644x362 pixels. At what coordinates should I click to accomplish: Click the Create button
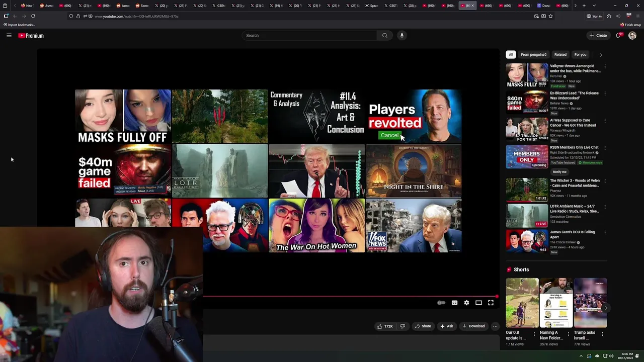[x=598, y=35]
